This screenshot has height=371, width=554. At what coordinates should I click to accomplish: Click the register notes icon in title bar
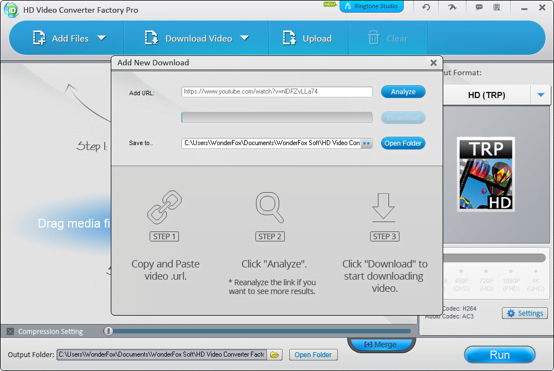497,7
